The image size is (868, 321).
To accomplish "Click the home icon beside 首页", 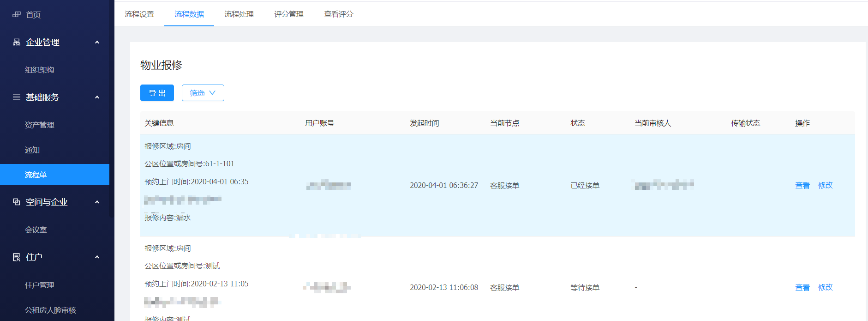I will click(x=17, y=15).
